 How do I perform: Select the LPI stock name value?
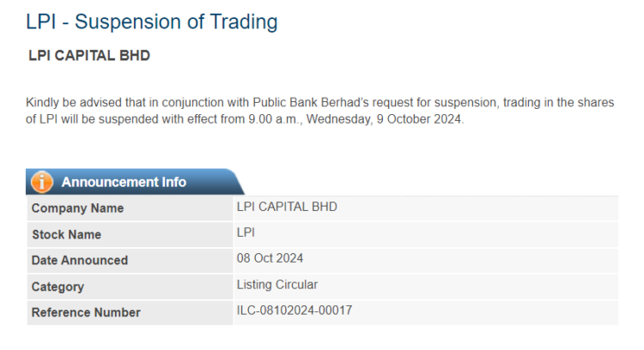246,232
